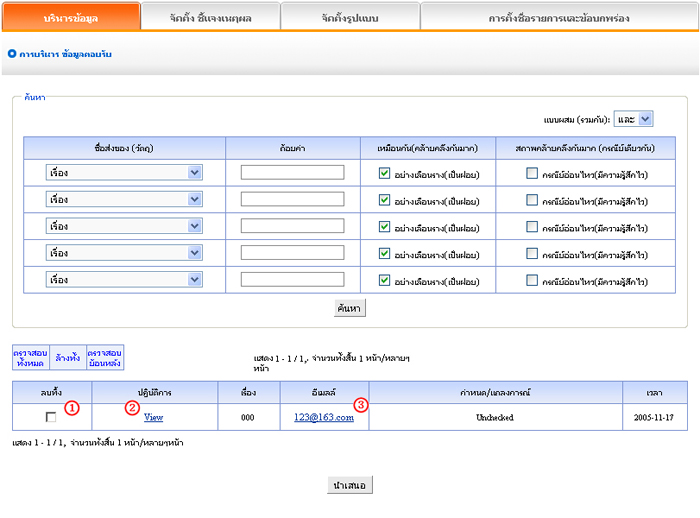Click the กำหนด/แถลงการณ์ column header
The height and width of the screenshot is (518, 700).
[x=495, y=393]
